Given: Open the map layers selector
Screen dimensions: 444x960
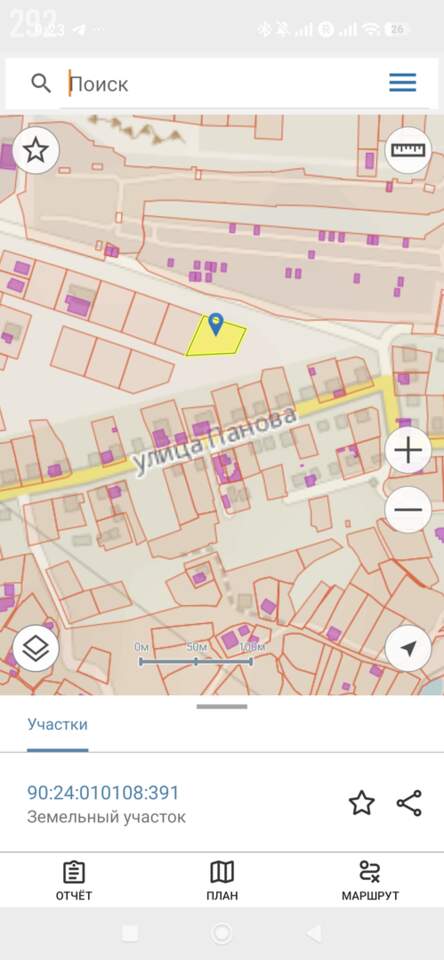Looking at the screenshot, I should (x=36, y=648).
